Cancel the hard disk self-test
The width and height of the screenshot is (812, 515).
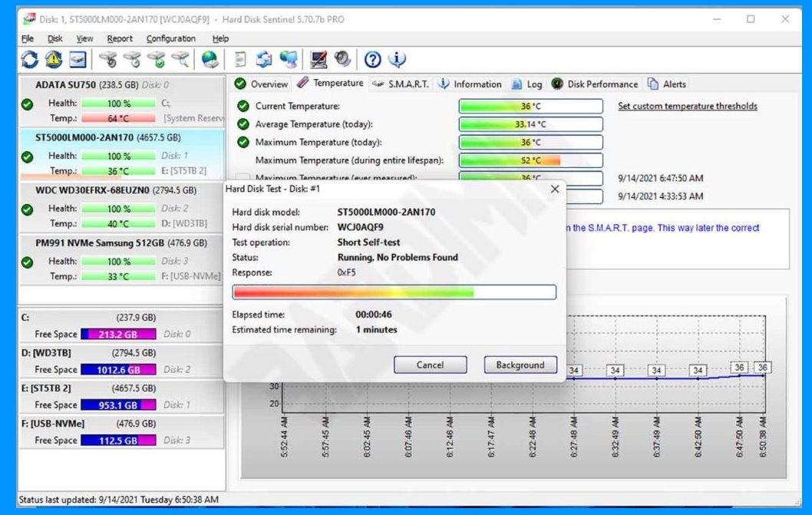tap(430, 365)
